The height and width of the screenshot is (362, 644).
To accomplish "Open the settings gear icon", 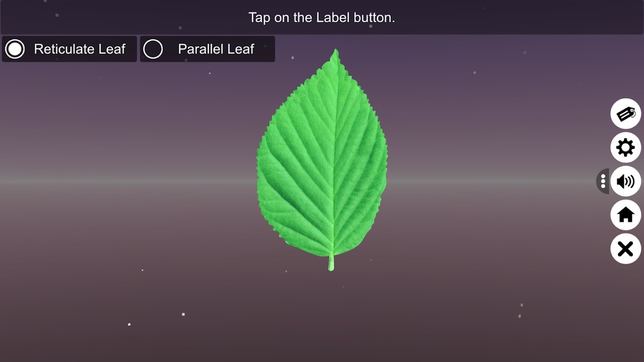I will pyautogui.click(x=625, y=148).
